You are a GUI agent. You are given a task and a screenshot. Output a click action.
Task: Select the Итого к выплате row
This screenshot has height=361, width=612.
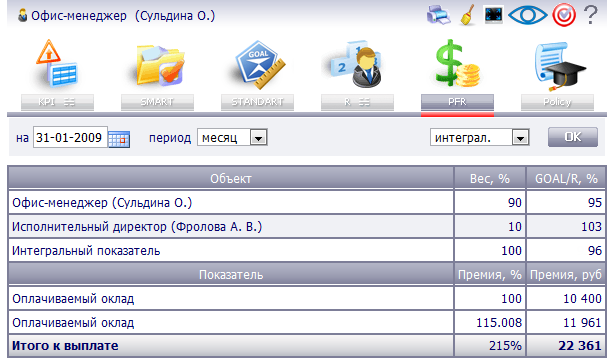(x=307, y=346)
